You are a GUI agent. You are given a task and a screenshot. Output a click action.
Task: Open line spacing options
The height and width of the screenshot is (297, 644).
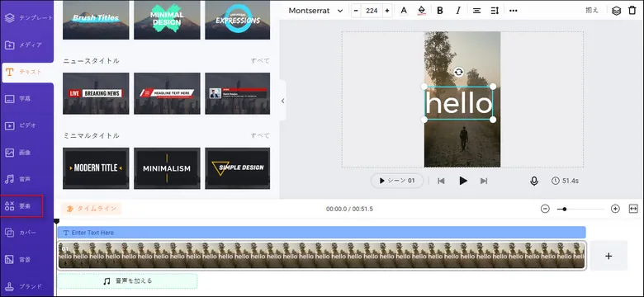click(495, 11)
